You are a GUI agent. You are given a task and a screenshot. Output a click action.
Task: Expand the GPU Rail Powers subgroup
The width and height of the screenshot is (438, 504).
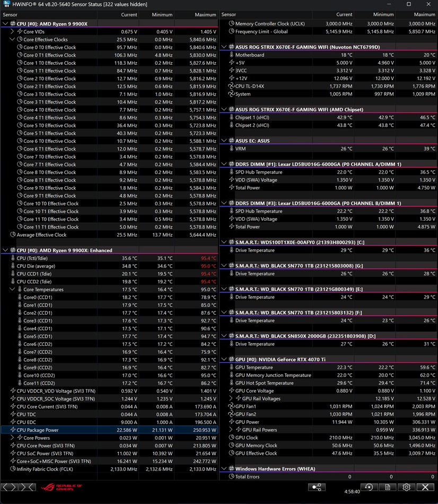tap(231, 430)
